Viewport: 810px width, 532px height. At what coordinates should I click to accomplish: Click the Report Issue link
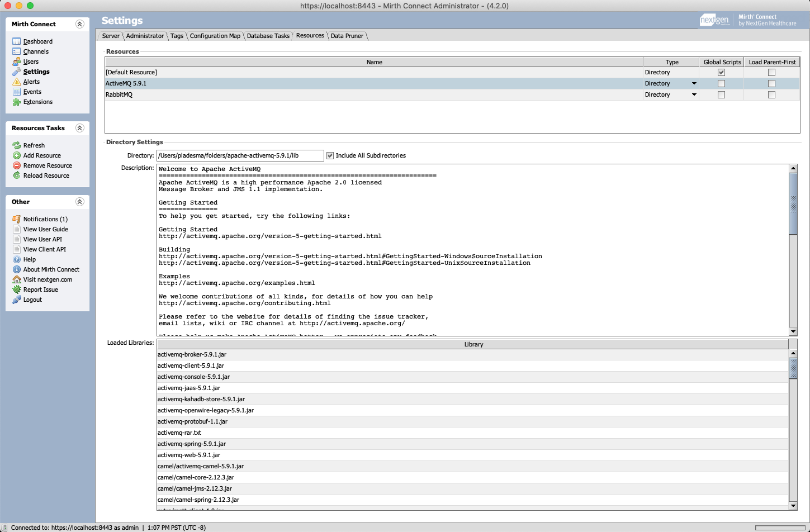pyautogui.click(x=41, y=289)
